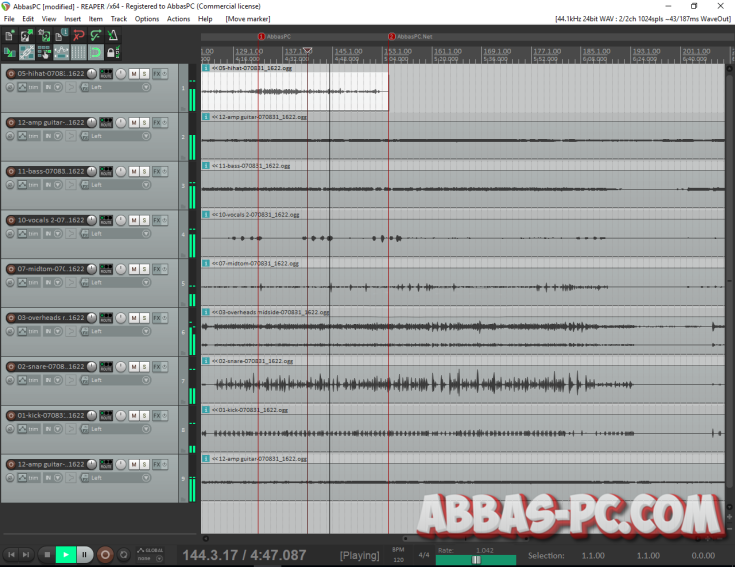The height and width of the screenshot is (567, 735).
Task: Open the IN monitoring dropdown on 07-midtom track
Action: (x=58, y=282)
